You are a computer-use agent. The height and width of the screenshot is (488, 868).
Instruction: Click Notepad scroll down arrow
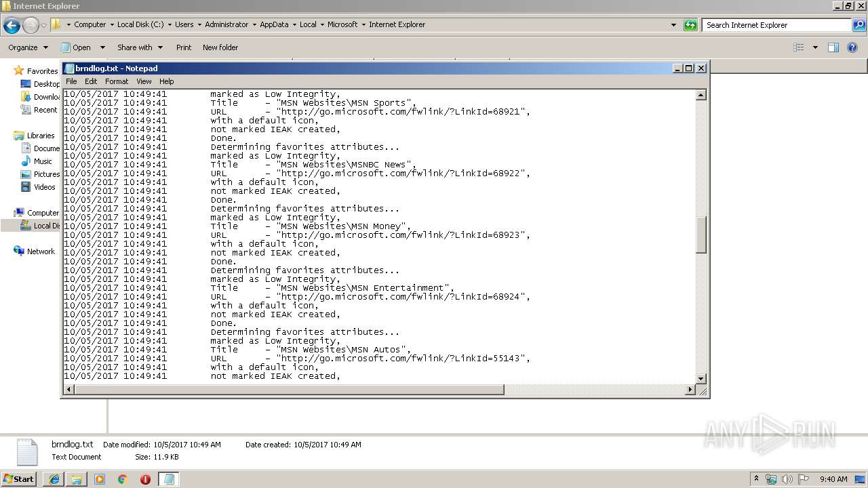(701, 379)
